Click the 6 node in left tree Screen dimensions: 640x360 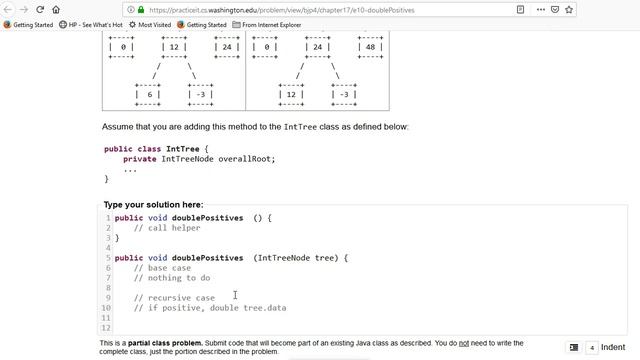148,94
